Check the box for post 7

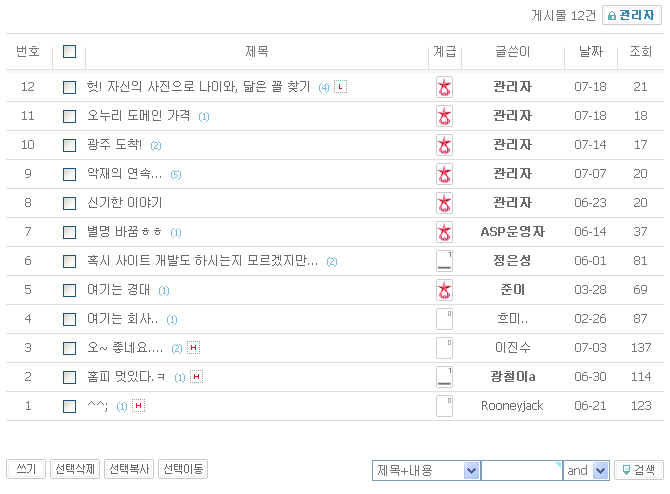click(69, 232)
